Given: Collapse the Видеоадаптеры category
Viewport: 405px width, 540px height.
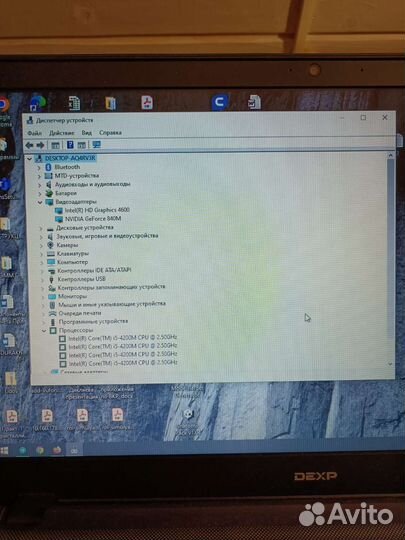Looking at the screenshot, I should tap(40, 202).
